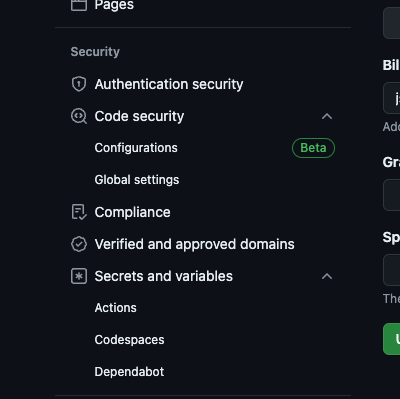Viewport: 400px width, 399px height.
Task: Click the Pages browser icon
Action: click(x=79, y=5)
